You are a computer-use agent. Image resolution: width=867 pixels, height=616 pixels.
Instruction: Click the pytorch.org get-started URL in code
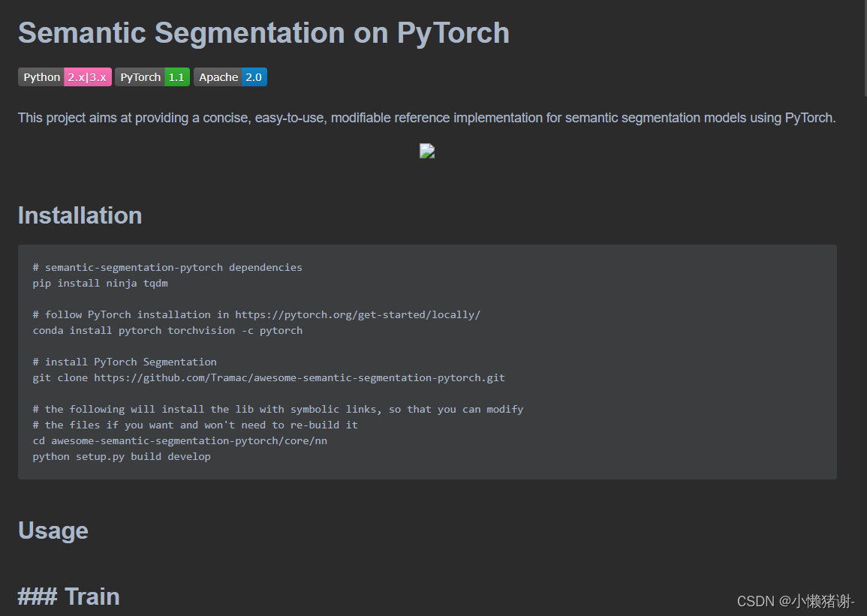click(358, 314)
